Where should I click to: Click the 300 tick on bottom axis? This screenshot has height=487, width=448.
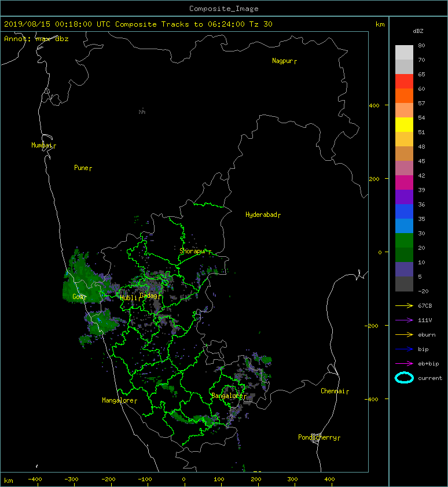pos(292,479)
